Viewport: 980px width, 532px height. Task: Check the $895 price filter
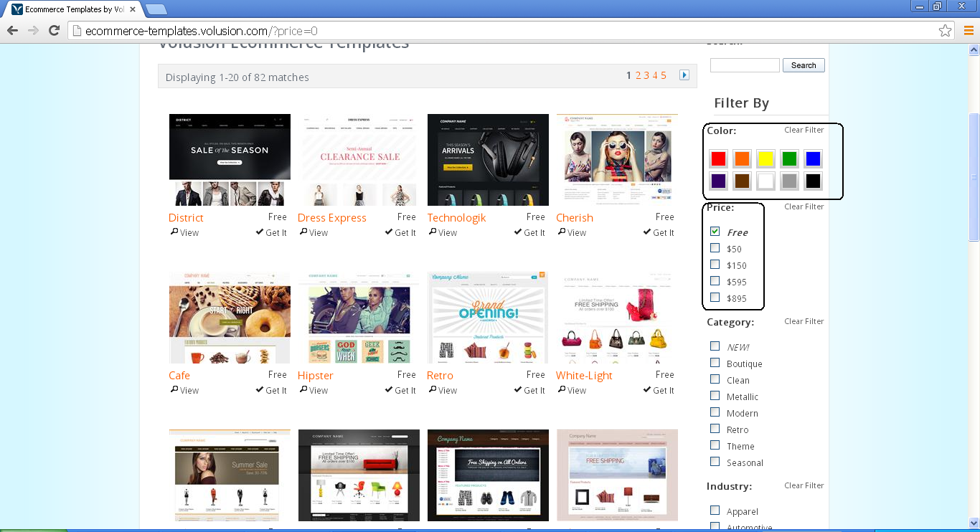(x=715, y=298)
